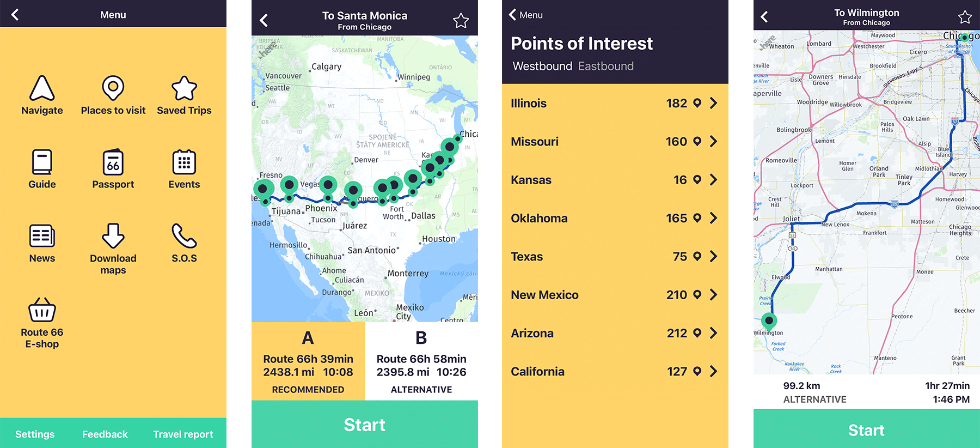Viewport: 980px width, 448px height.
Task: Switch to the Eastbound tab
Action: coord(606,66)
